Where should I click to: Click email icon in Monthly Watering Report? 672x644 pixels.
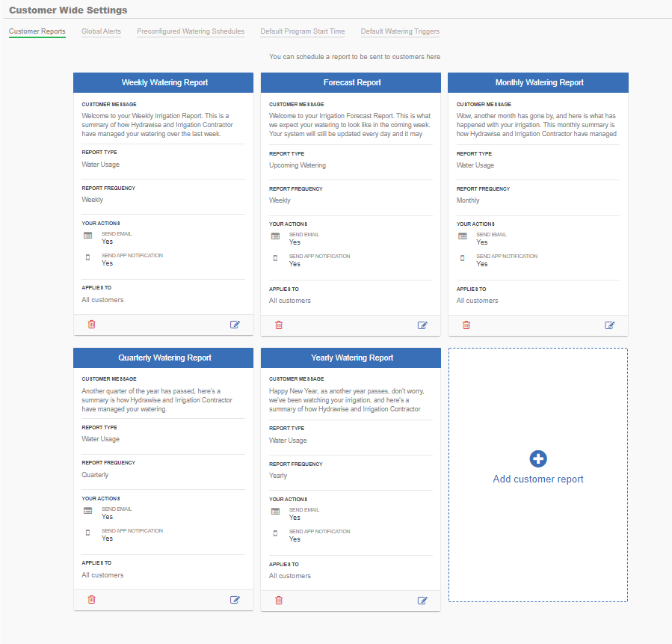(463, 236)
